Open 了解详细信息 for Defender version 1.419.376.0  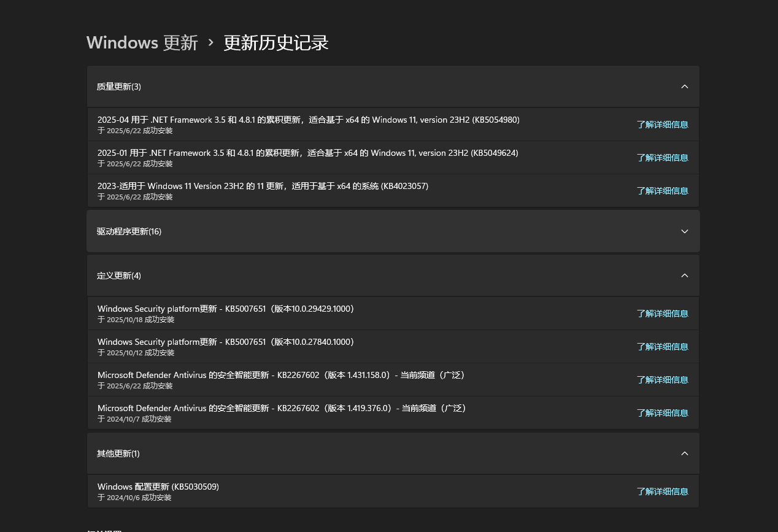coord(662,413)
